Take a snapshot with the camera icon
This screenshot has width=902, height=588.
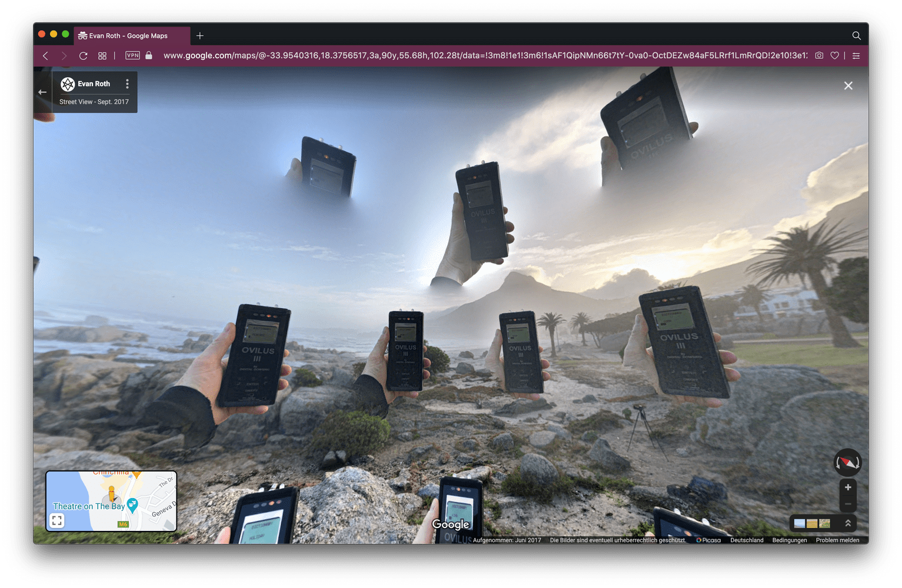(x=819, y=55)
